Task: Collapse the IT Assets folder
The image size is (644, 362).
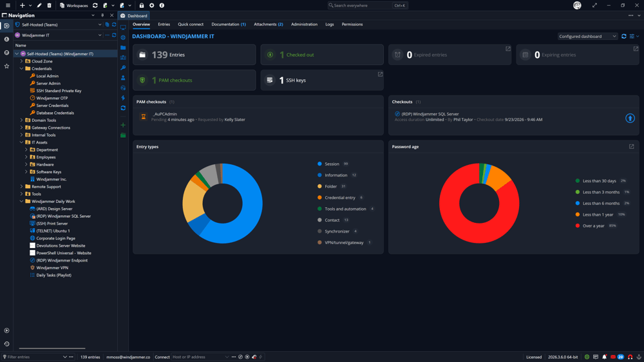Action: pyautogui.click(x=21, y=142)
